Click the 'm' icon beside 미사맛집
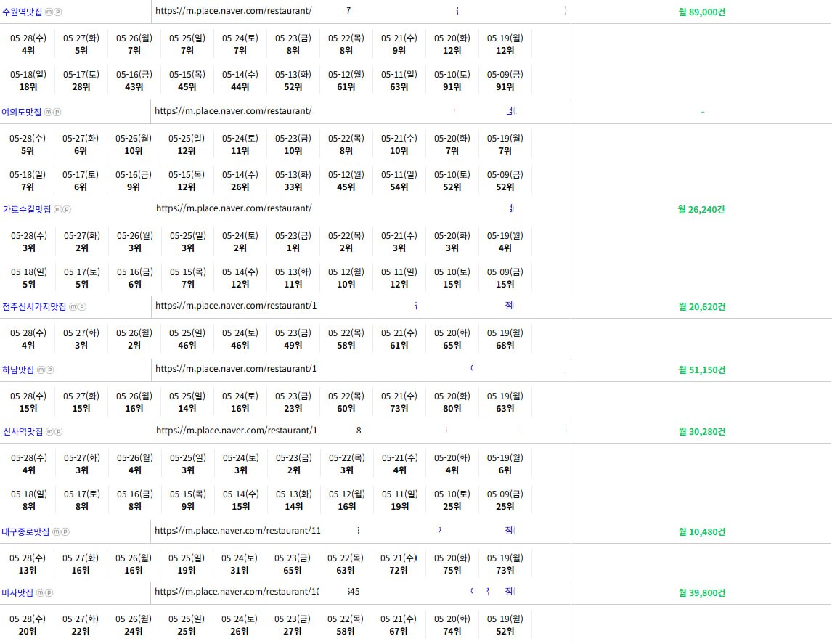 pyautogui.click(x=41, y=593)
